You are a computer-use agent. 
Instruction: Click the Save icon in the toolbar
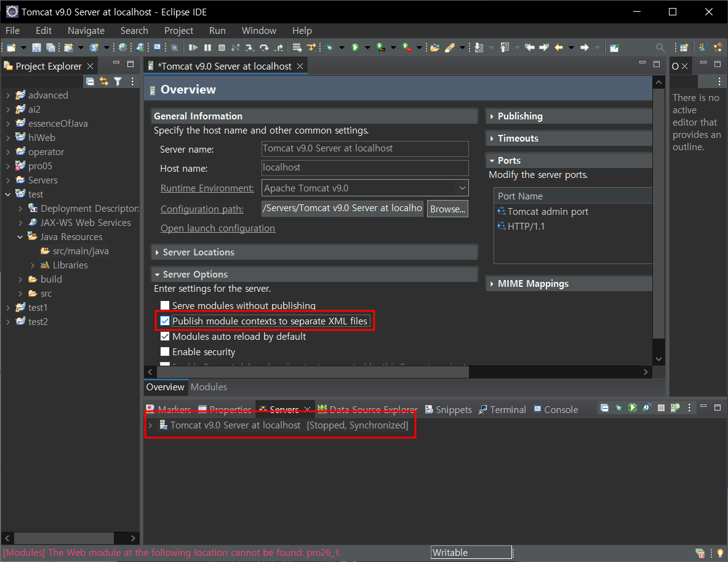[x=36, y=47]
